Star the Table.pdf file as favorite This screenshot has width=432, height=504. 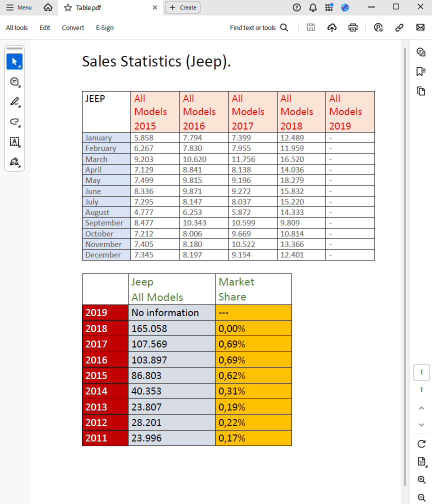[x=68, y=7]
